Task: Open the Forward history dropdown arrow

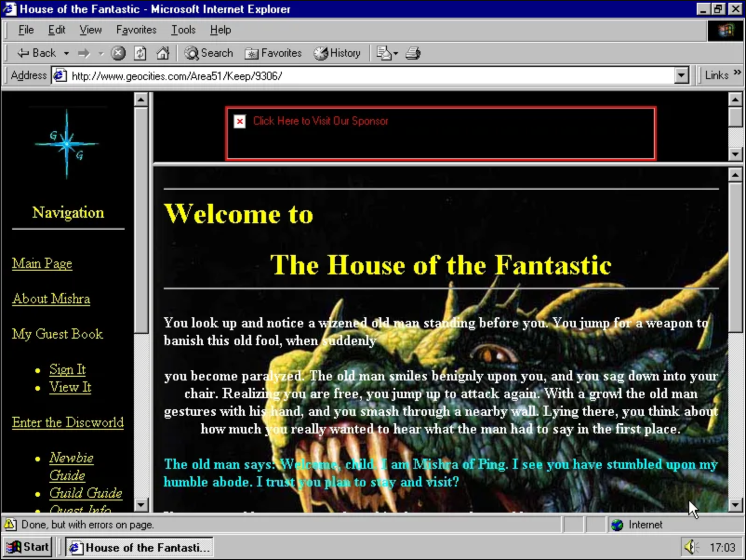Action: click(x=101, y=53)
